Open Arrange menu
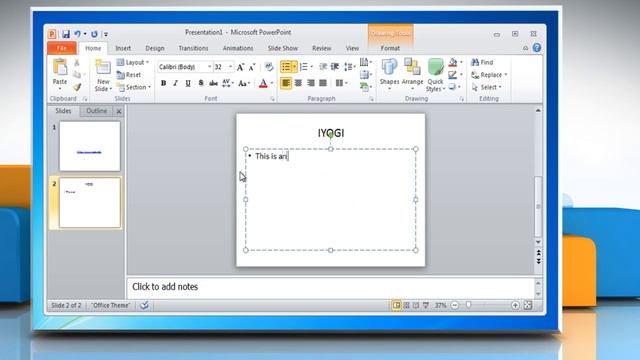This screenshot has height=360, width=640. (x=412, y=73)
